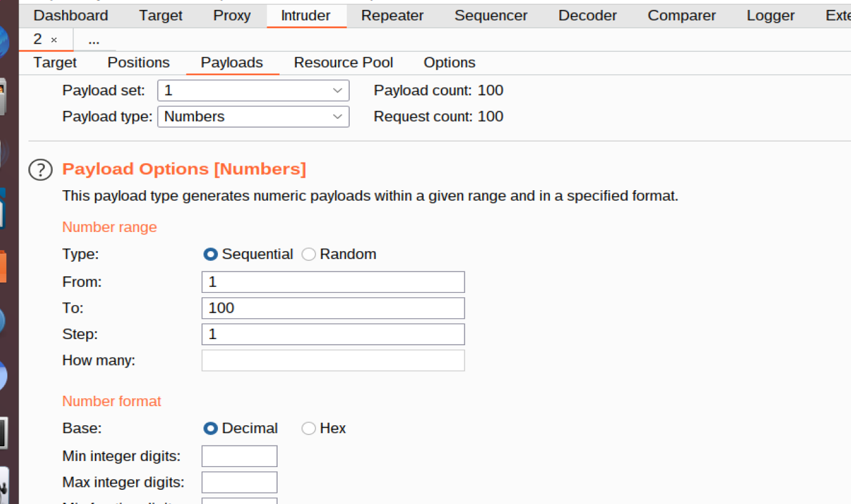The width and height of the screenshot is (851, 504).
Task: Open the Repeater tab
Action: pyautogui.click(x=392, y=16)
